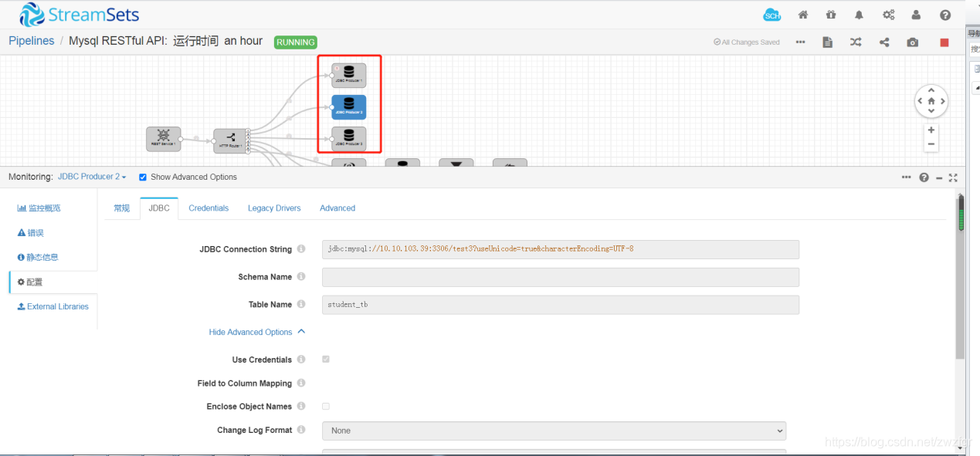980x456 pixels.
Task: Select the HTTP Router 1 stage
Action: click(230, 140)
